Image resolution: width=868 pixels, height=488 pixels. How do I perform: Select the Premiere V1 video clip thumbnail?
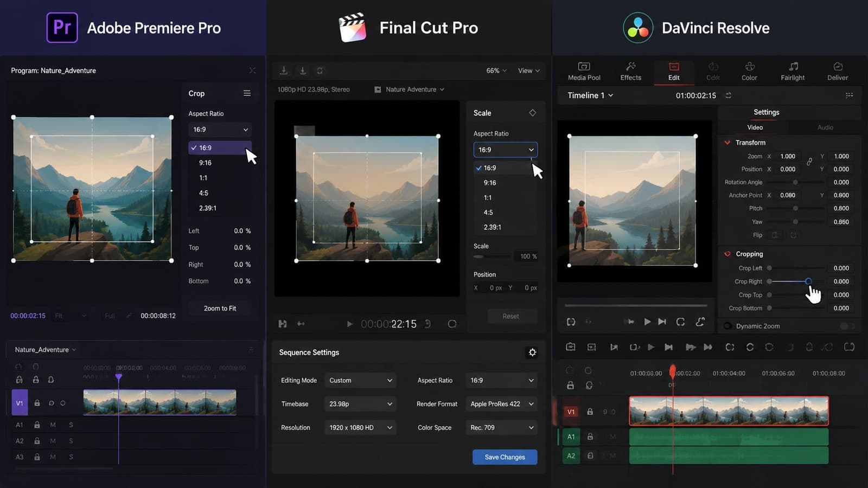tap(159, 403)
